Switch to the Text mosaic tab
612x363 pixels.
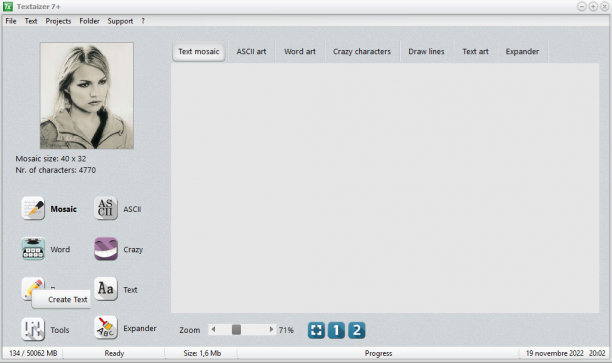point(199,52)
